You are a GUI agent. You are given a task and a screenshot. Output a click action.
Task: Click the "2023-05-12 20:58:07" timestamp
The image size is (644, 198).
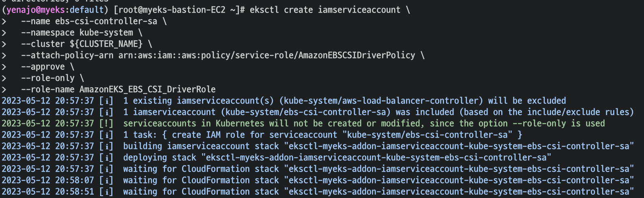[x=48, y=180]
